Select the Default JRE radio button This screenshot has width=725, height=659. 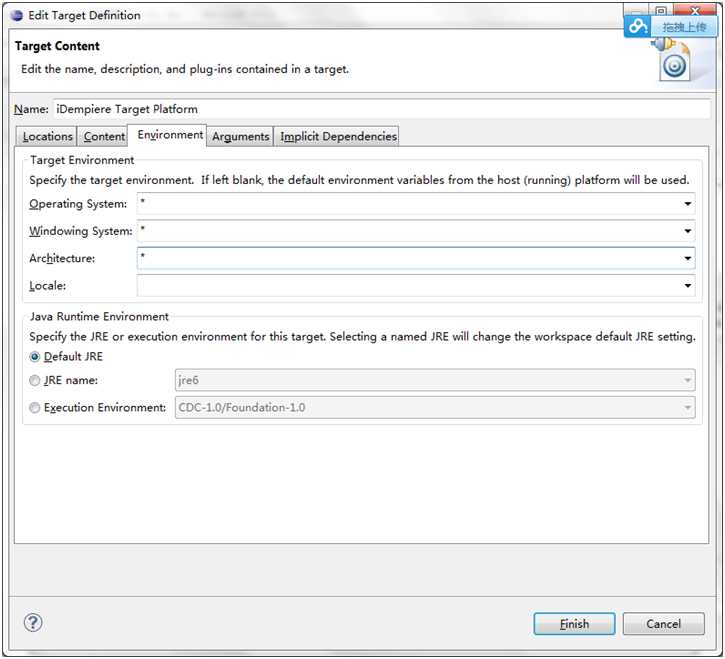pos(35,357)
